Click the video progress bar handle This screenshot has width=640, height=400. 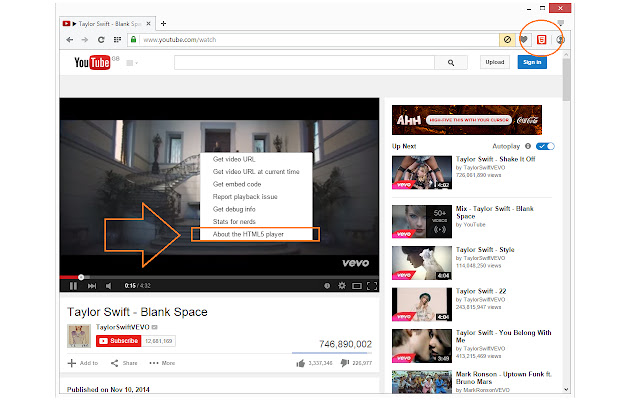click(x=81, y=277)
